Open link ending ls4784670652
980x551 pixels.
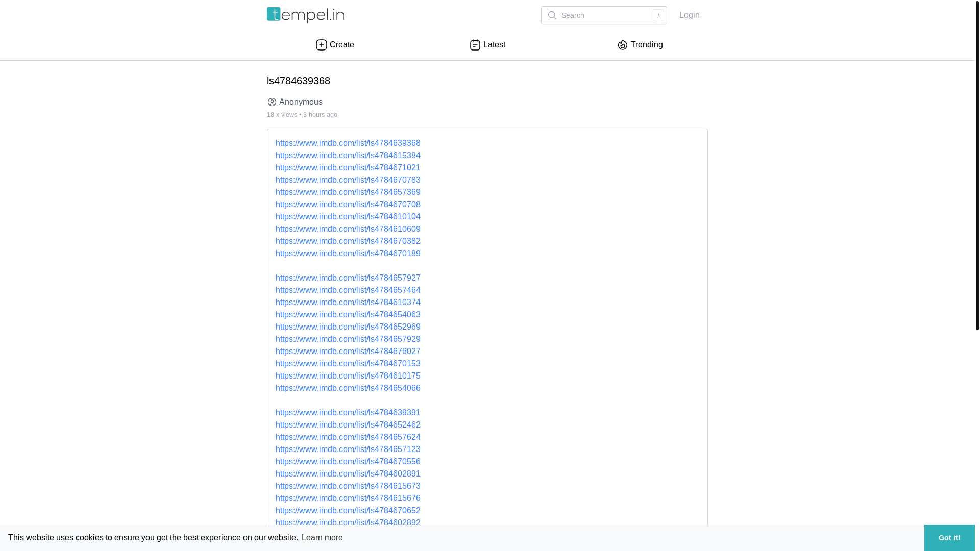(348, 511)
